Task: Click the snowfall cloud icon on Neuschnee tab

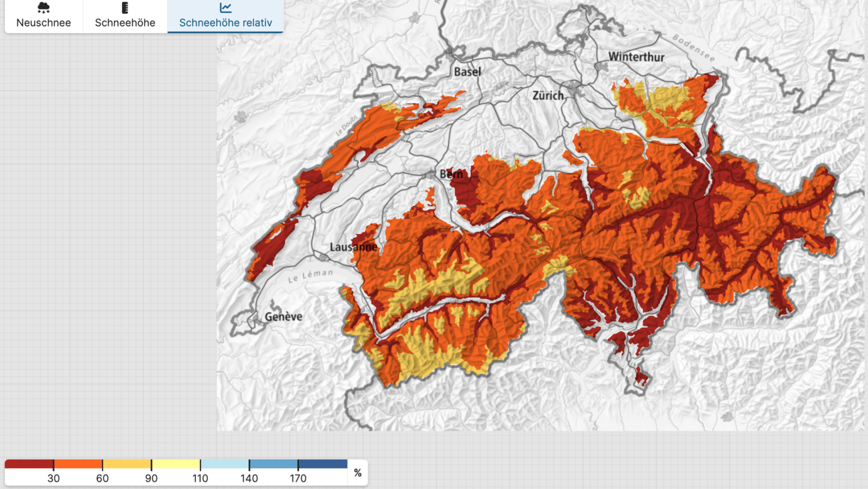Action: coord(43,7)
